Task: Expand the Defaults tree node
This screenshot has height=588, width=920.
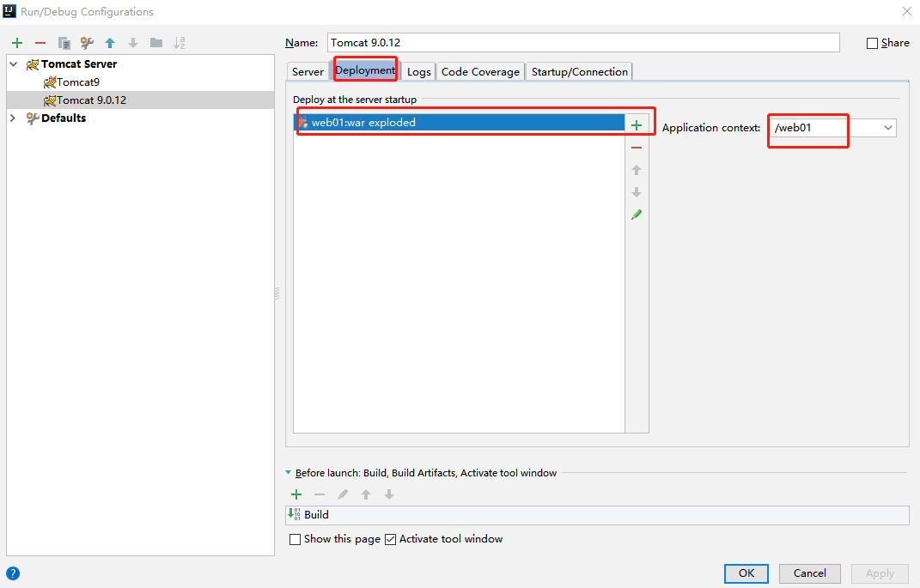Action: 14,118
